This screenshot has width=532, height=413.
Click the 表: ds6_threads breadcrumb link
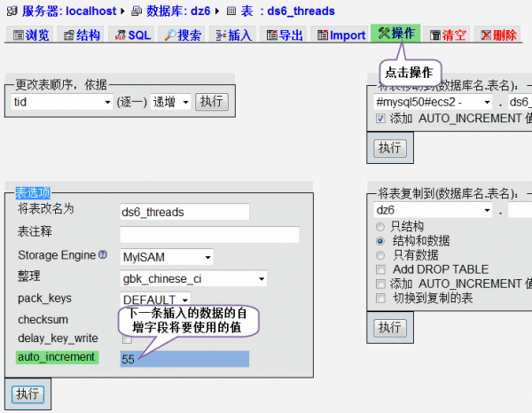(x=287, y=12)
